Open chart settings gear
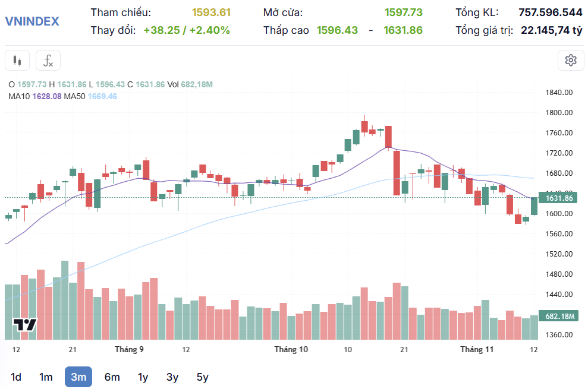This screenshot has height=389, width=588. coord(571,60)
